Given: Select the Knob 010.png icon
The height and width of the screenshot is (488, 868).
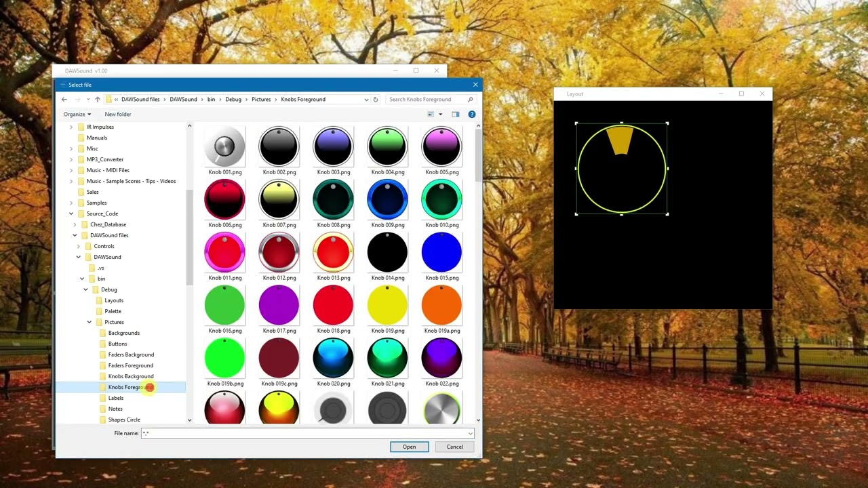Looking at the screenshot, I should (x=441, y=199).
